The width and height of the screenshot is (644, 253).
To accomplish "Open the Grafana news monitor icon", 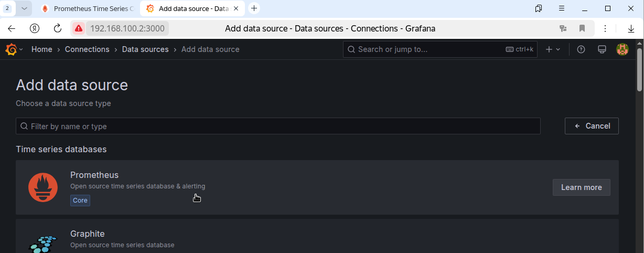I will (602, 49).
